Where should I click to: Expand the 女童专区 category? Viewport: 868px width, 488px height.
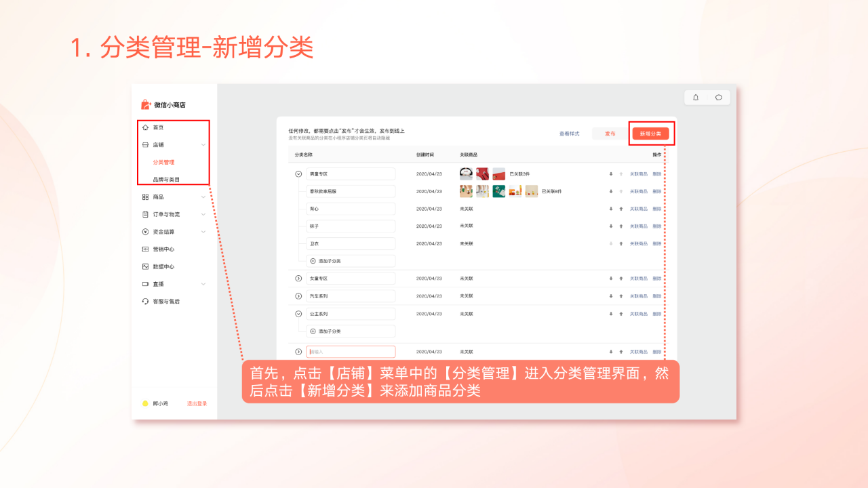tap(298, 279)
